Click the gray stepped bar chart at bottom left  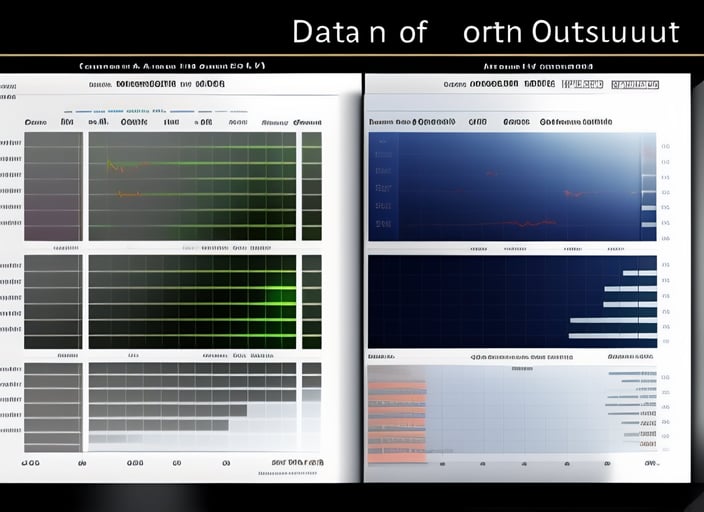pyautogui.click(x=190, y=405)
